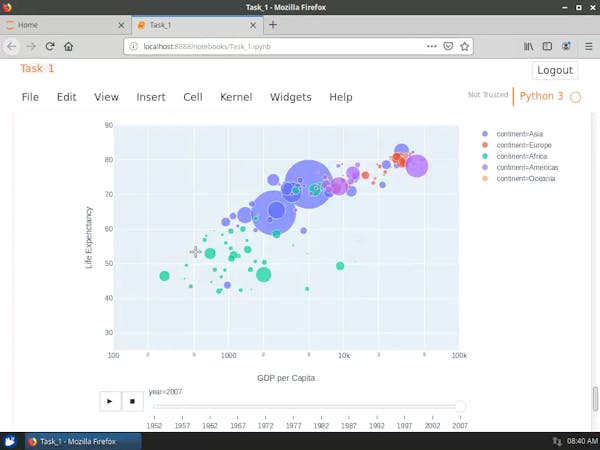
Task: Click the 08:40 AM taskbar clock
Action: (x=582, y=442)
